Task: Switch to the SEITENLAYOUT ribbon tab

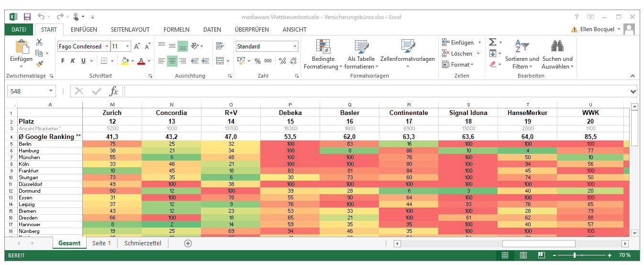Action: tap(130, 30)
